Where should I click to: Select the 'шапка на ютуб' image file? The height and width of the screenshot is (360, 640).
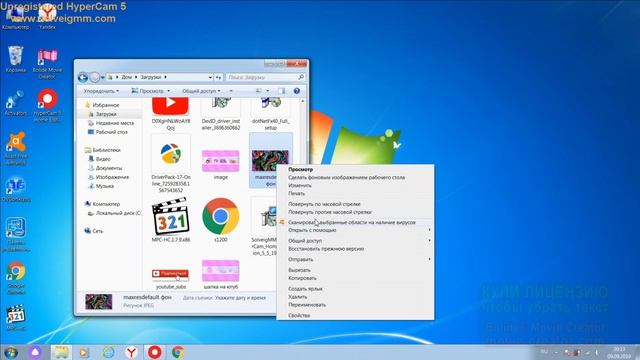[220, 274]
